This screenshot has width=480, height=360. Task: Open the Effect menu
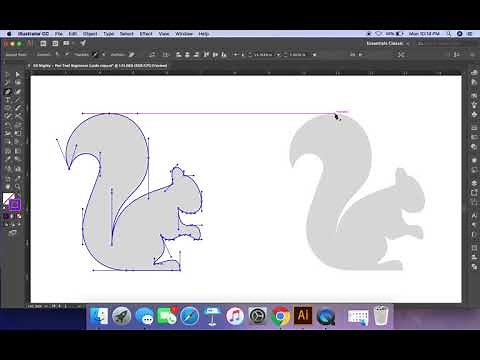point(146,34)
